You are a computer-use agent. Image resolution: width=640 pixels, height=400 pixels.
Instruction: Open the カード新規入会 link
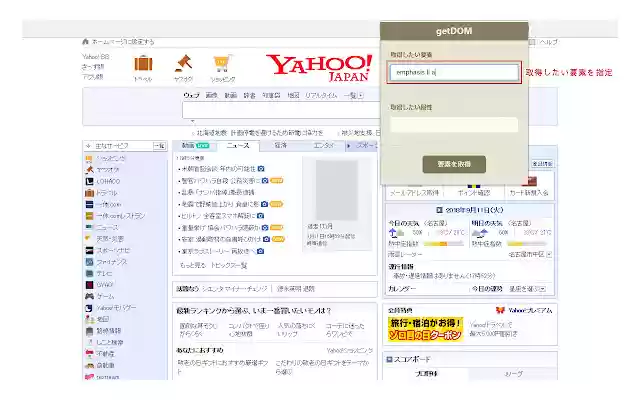(529, 193)
